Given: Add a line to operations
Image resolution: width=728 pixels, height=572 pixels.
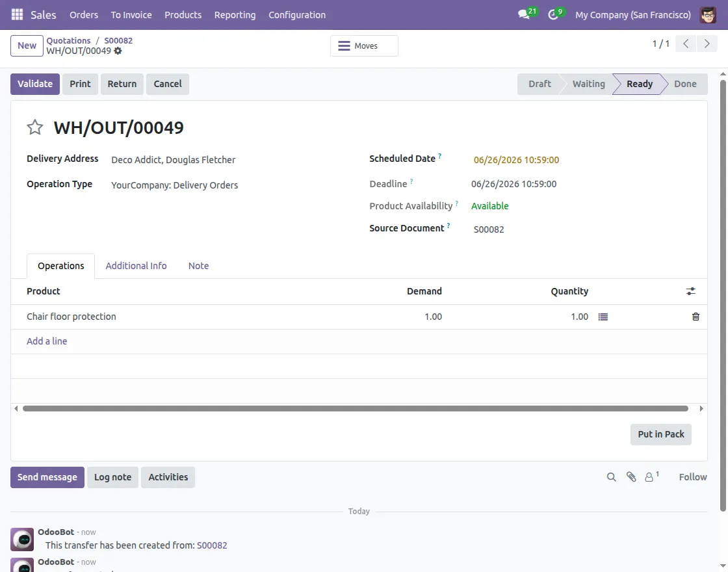Looking at the screenshot, I should pyautogui.click(x=47, y=341).
